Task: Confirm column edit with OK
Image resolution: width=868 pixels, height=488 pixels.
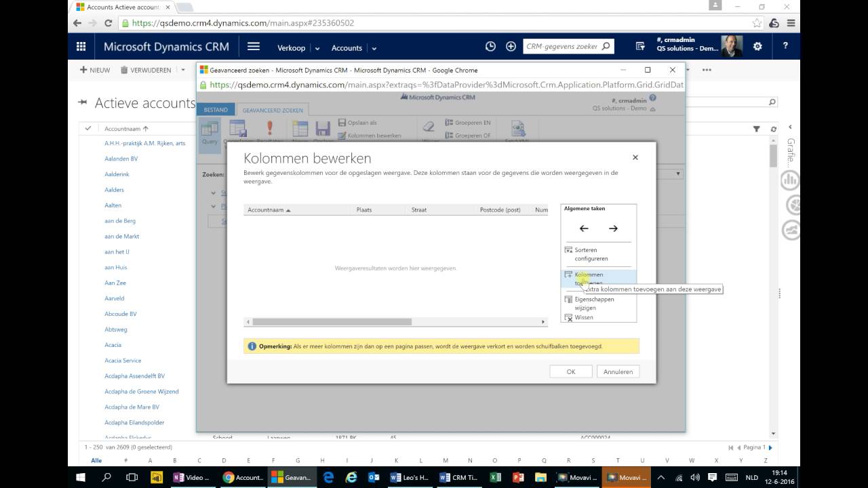Action: pyautogui.click(x=571, y=371)
